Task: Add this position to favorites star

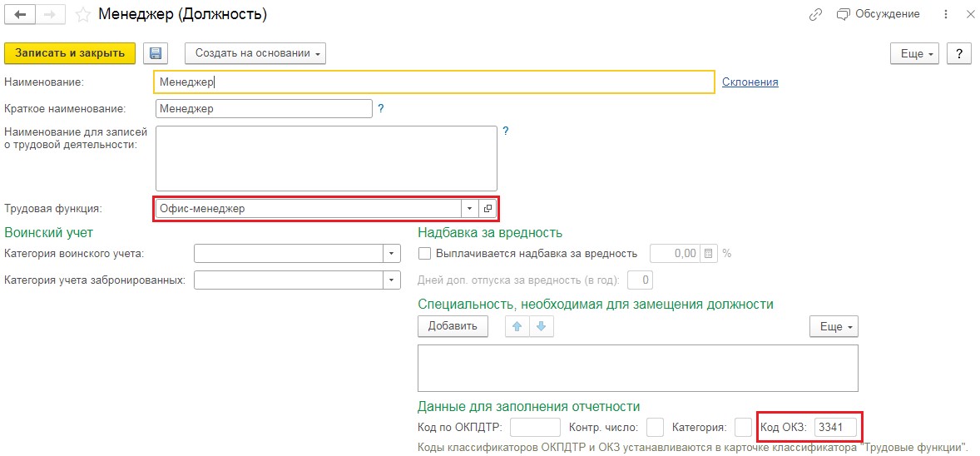Action: click(82, 15)
